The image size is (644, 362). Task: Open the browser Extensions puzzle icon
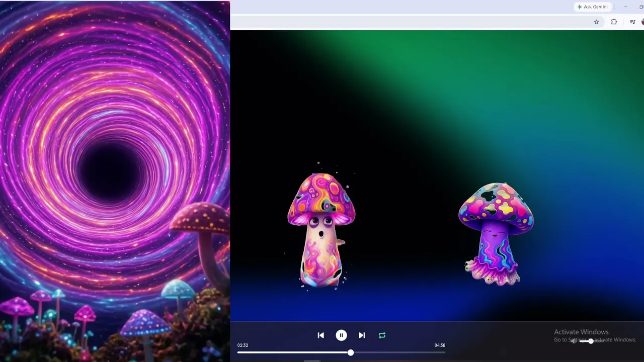point(614,22)
